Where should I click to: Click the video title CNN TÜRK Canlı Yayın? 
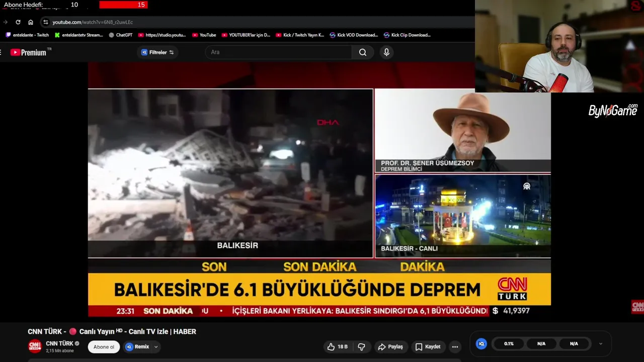(112, 332)
